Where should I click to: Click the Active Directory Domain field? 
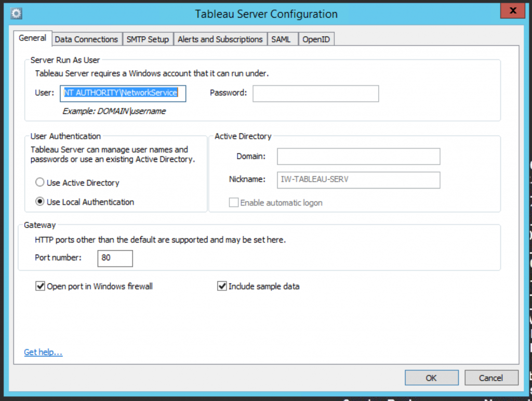coord(358,156)
